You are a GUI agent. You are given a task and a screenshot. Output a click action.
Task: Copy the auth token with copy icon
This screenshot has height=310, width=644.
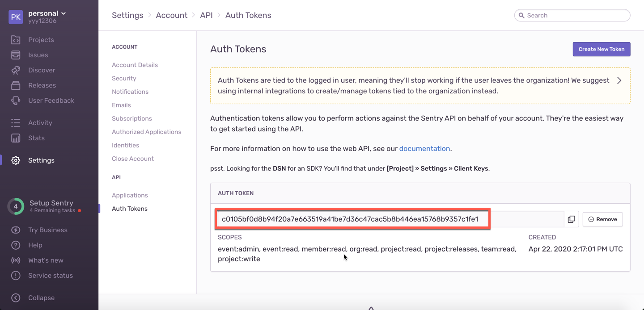(571, 219)
